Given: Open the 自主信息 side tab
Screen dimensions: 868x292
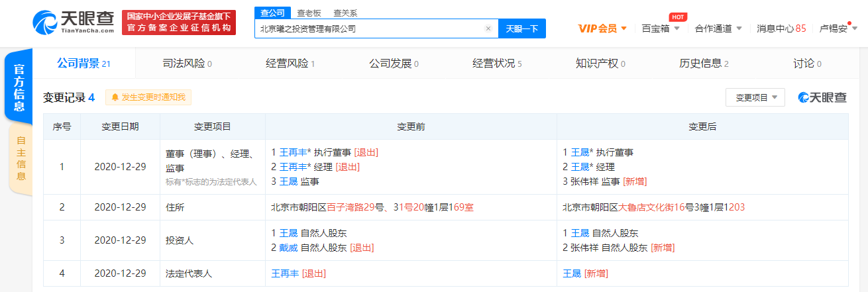Looking at the screenshot, I should 21,158.
